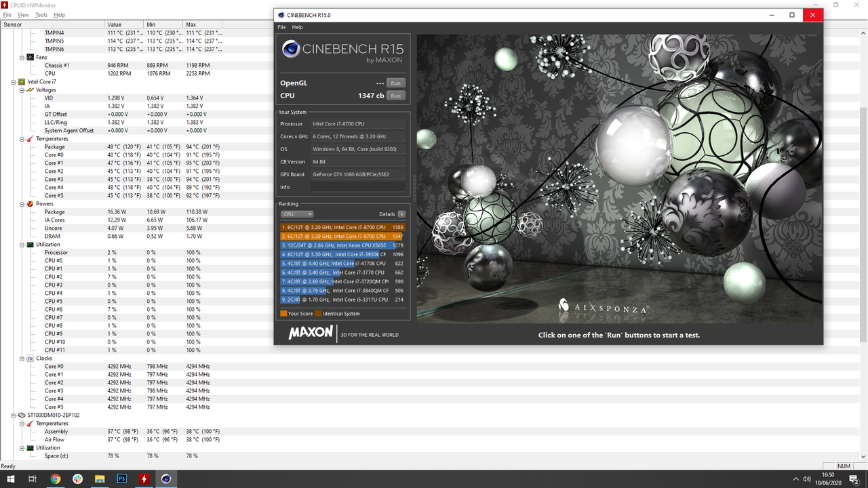
Task: Collapse the Powers tree node
Action: 22,203
